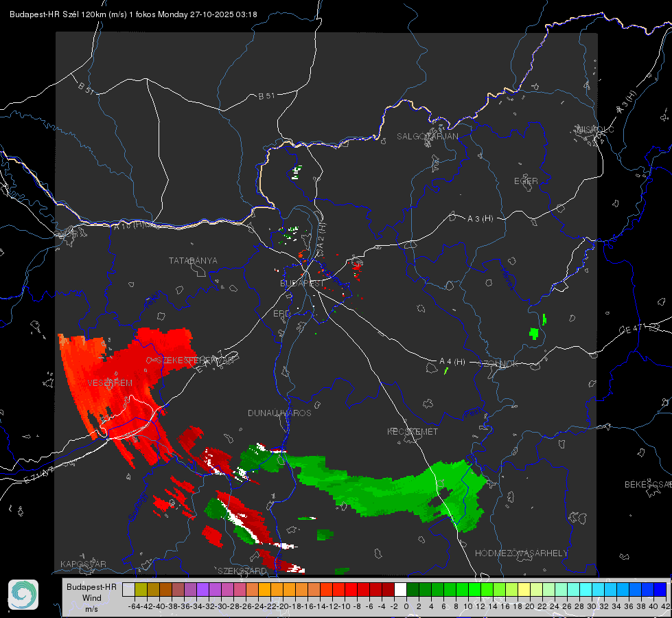The height and width of the screenshot is (618, 672).
Task: Click the pale yellow swatch above 18
Action: pos(524,589)
